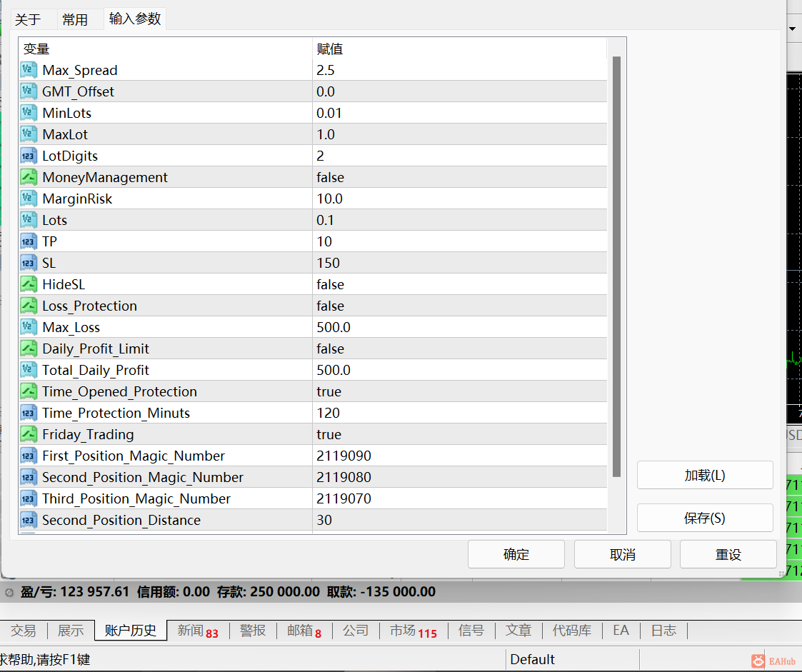
Task: Edit the TP value 10
Action: (x=460, y=241)
